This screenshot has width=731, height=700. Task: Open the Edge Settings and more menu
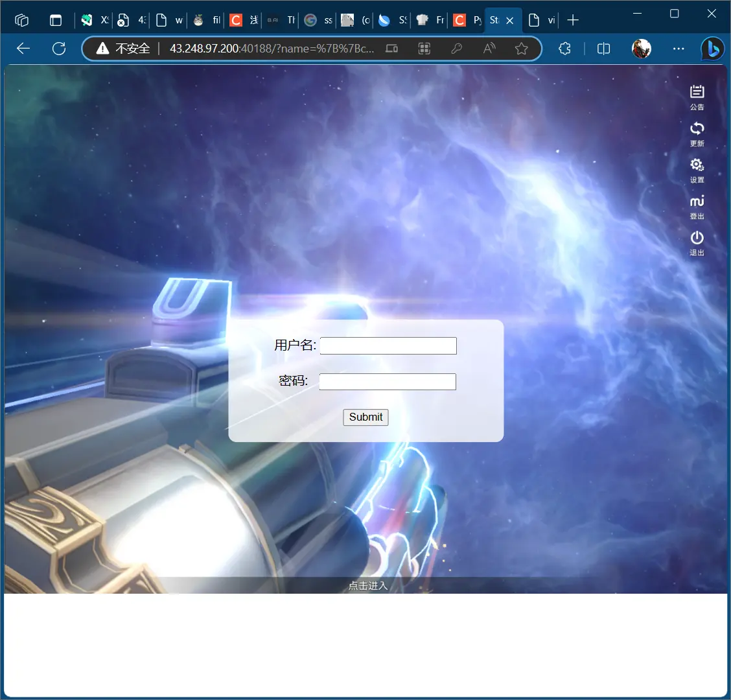[678, 49]
